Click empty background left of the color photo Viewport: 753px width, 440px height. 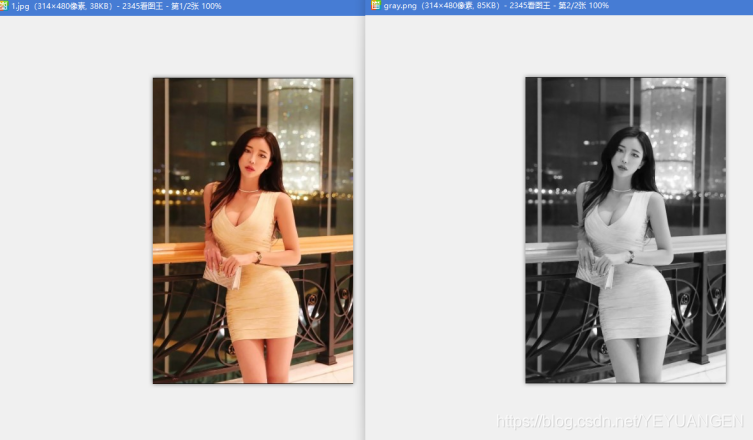click(75, 230)
